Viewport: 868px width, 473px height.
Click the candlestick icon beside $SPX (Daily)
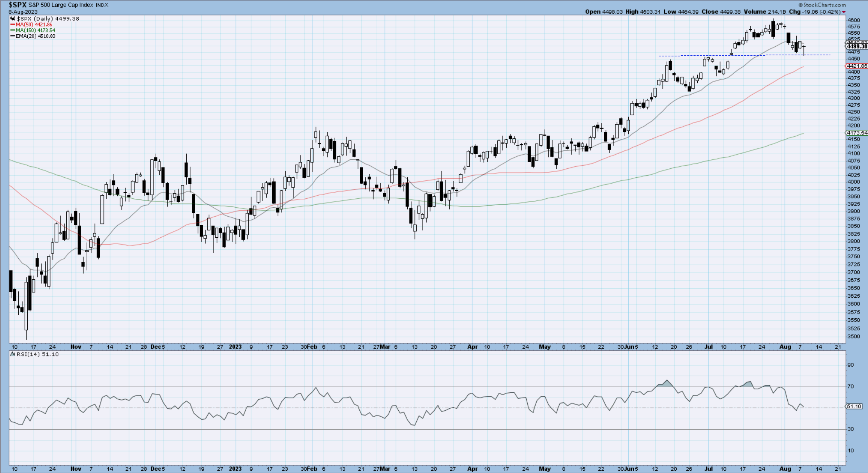[13, 19]
